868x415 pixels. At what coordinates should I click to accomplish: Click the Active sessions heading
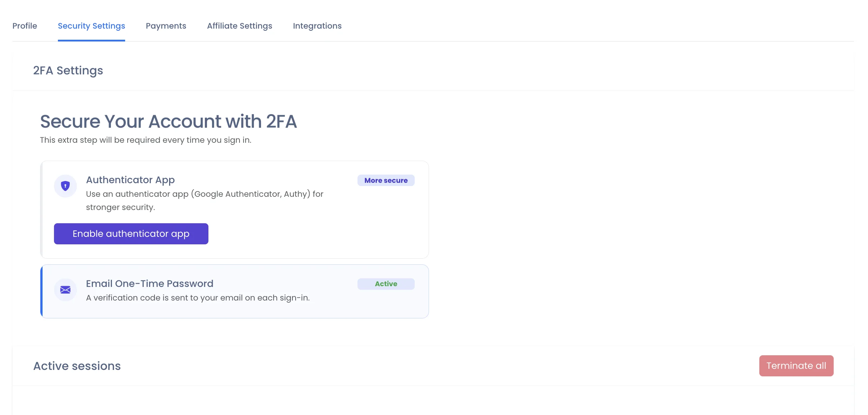(x=77, y=366)
